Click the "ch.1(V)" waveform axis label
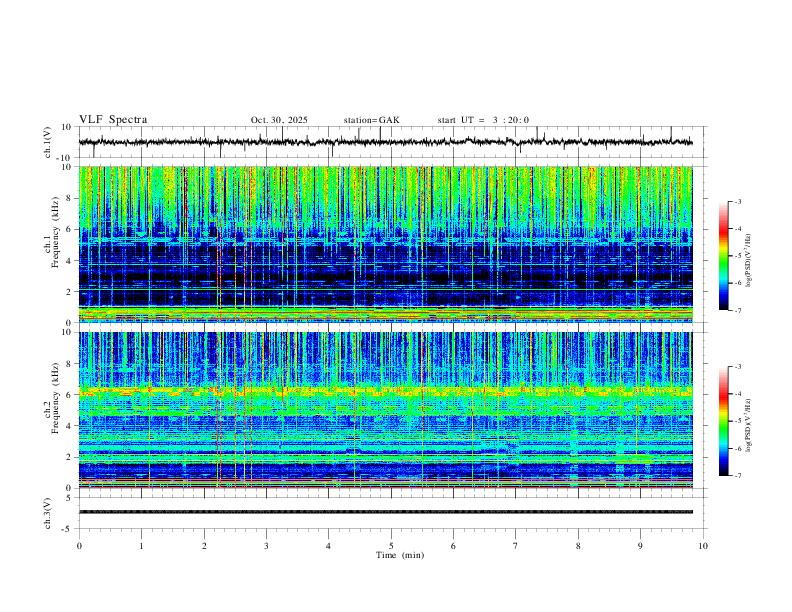This screenshot has width=792, height=612. click(x=49, y=142)
